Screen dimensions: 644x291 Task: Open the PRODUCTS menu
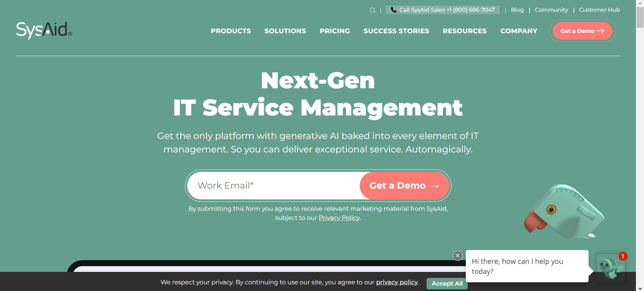point(231,31)
